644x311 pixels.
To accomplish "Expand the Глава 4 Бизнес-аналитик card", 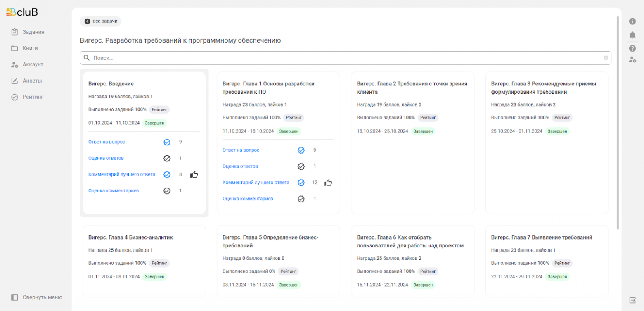I will [130, 237].
